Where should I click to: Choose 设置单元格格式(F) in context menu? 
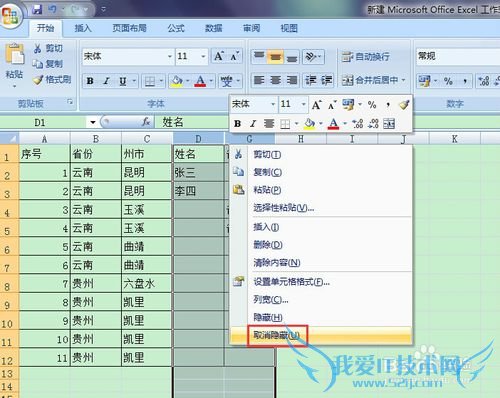click(x=321, y=282)
